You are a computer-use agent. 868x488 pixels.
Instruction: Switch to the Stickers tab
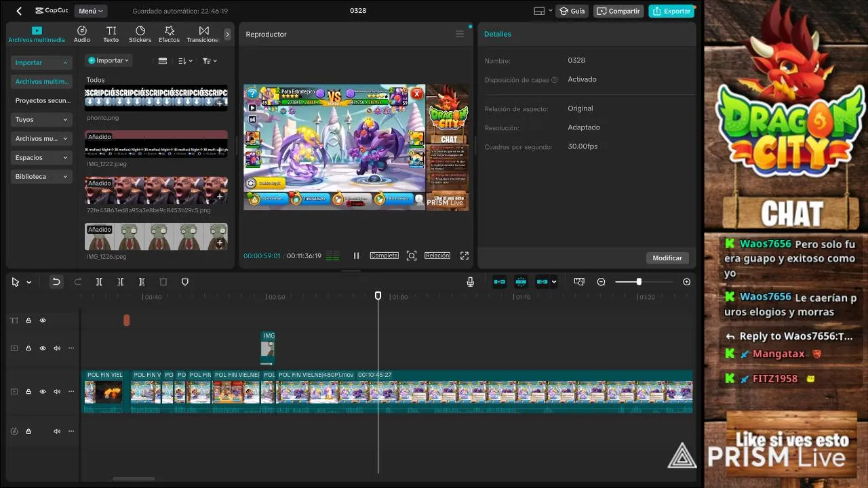pos(140,35)
